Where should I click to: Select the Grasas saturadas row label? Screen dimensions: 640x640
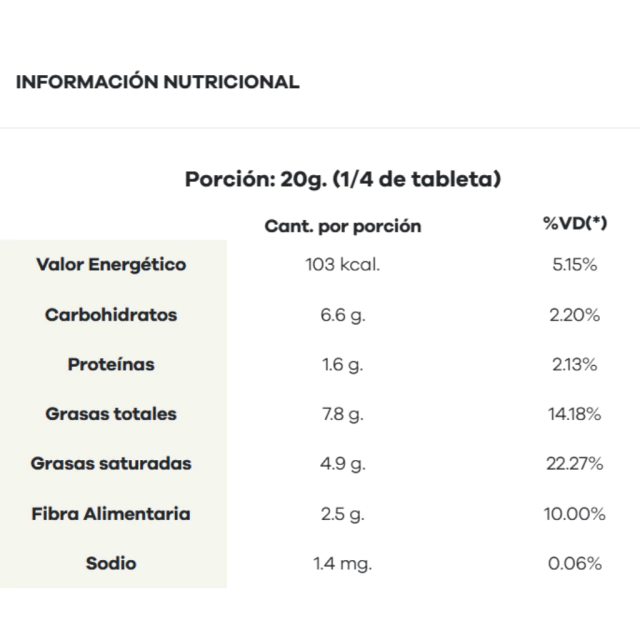click(111, 464)
